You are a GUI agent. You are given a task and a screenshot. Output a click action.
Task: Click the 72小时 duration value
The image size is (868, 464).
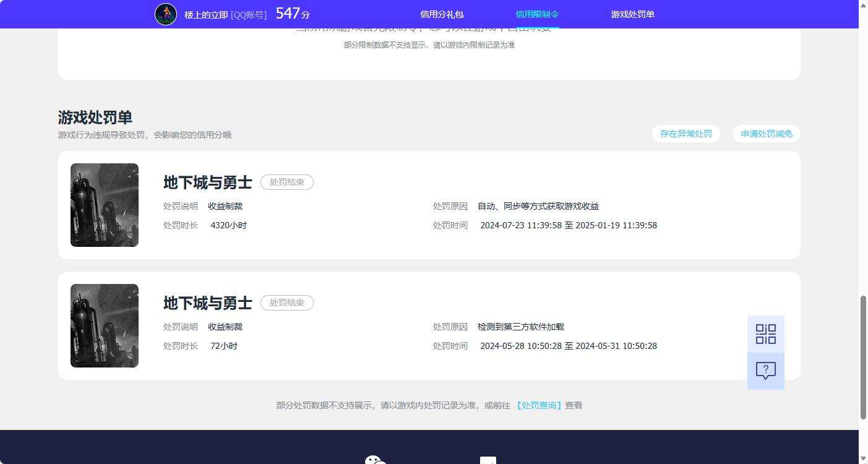pyautogui.click(x=224, y=346)
